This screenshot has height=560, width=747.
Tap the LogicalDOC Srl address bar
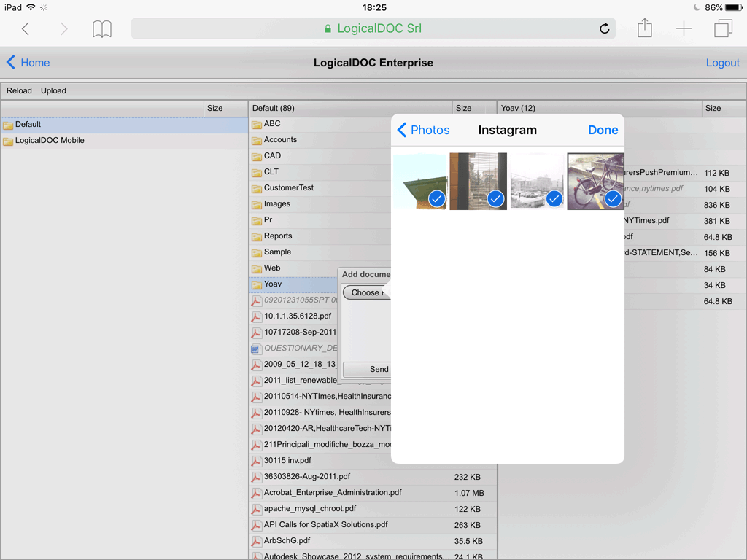pos(373,28)
